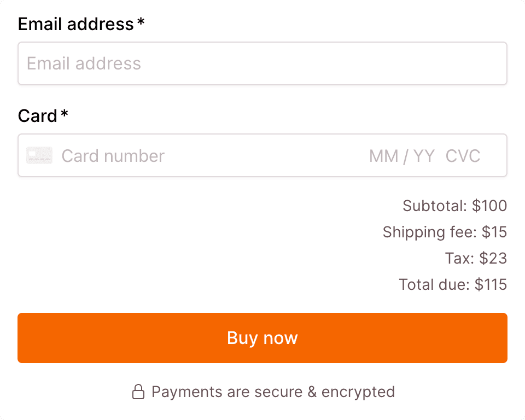The width and height of the screenshot is (525, 420).
Task: Click the Email address placeholder text
Action: point(84,63)
